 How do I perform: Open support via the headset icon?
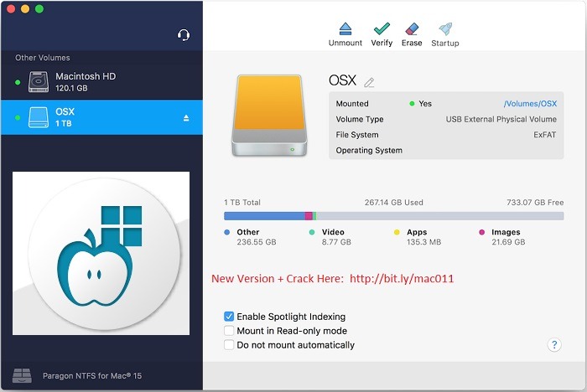coord(184,35)
